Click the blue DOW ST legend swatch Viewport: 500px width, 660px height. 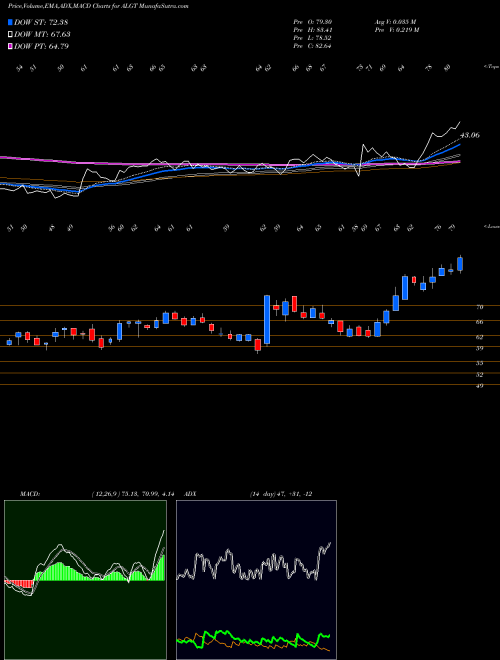[10, 22]
